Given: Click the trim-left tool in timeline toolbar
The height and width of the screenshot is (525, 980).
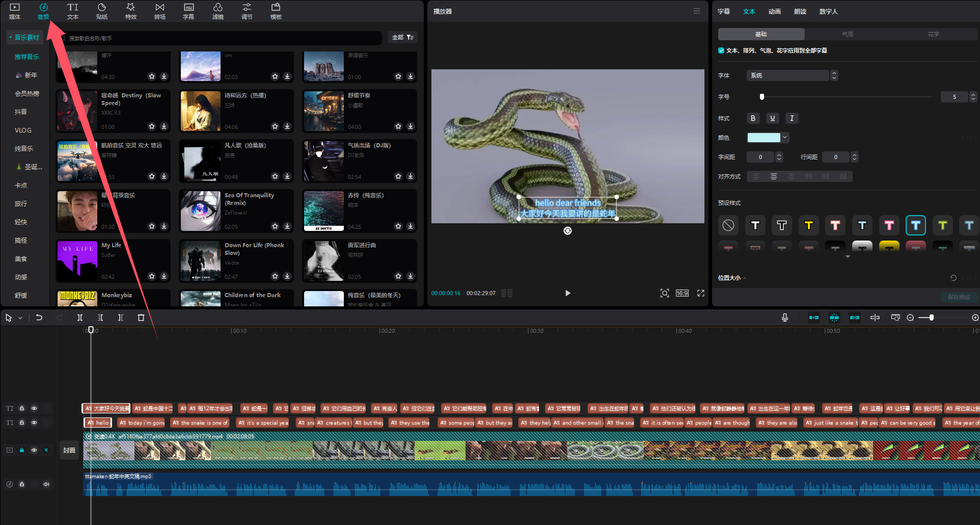Looking at the screenshot, I should pyautogui.click(x=100, y=318).
